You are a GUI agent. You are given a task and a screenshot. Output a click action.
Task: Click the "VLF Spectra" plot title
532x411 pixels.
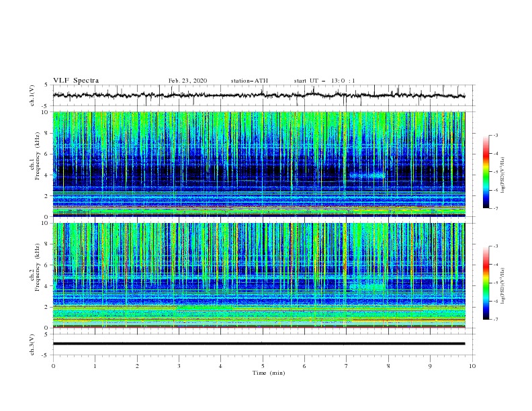coord(76,81)
